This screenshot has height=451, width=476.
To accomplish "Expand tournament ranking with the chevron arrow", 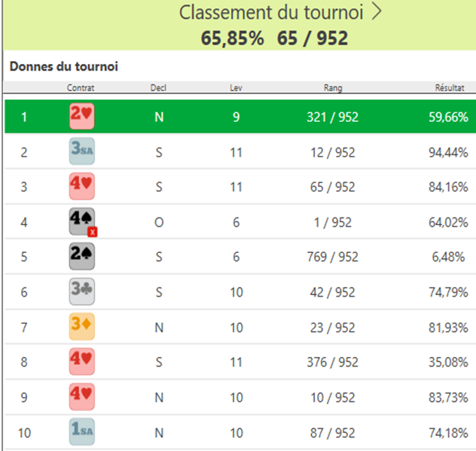I will point(377,12).
